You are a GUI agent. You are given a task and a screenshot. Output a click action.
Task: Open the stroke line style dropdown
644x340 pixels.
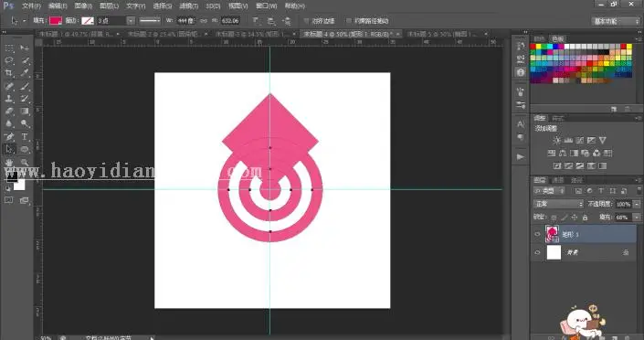click(x=150, y=21)
